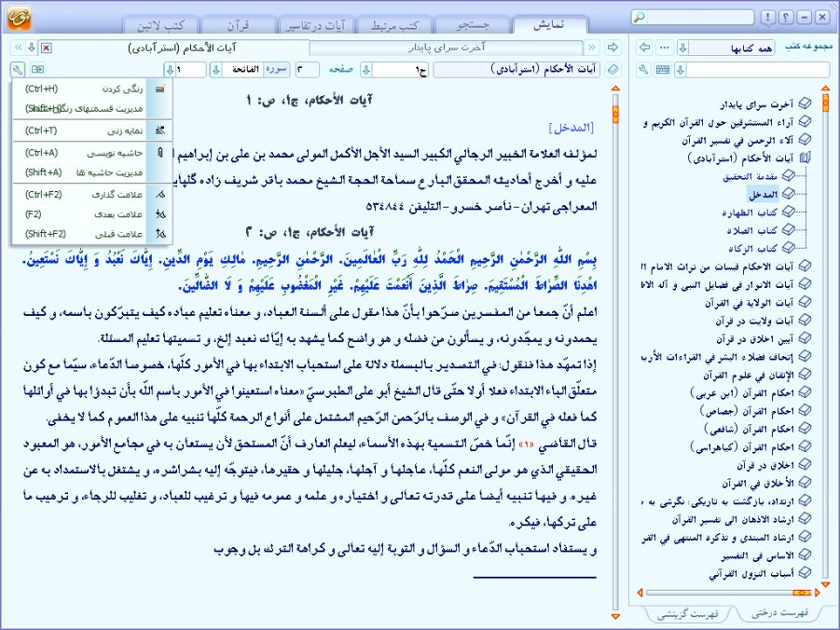This screenshot has width=840, height=630.
Task: Switch to the جستجو tab
Action: click(x=473, y=25)
